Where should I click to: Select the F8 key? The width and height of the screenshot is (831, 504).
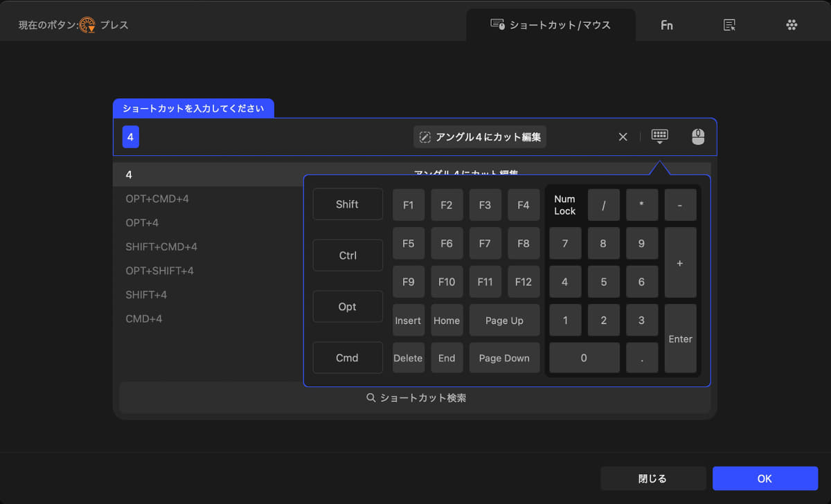[524, 244]
